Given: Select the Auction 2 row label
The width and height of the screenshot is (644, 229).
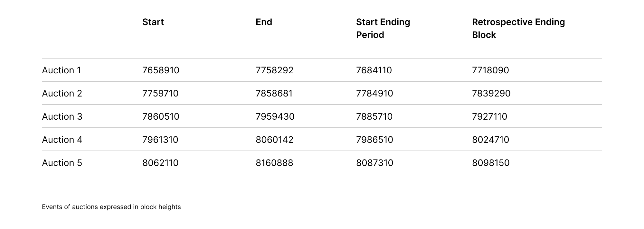Looking at the screenshot, I should click(x=62, y=93).
